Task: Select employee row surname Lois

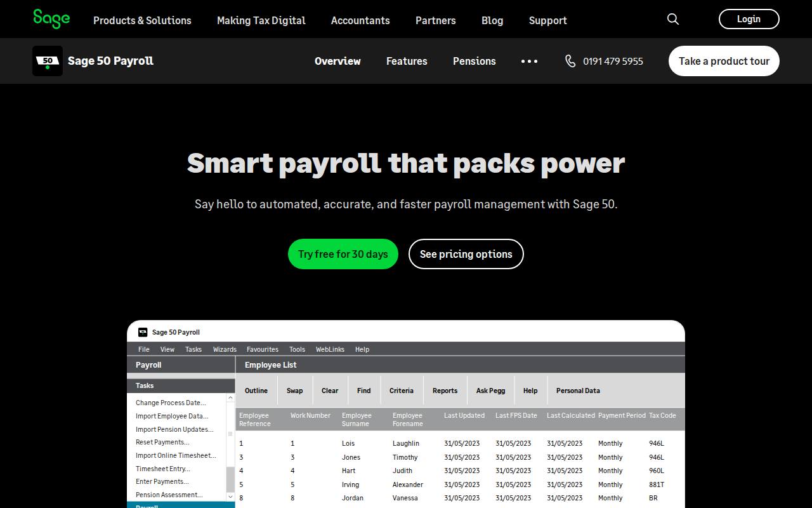Action: coord(348,443)
